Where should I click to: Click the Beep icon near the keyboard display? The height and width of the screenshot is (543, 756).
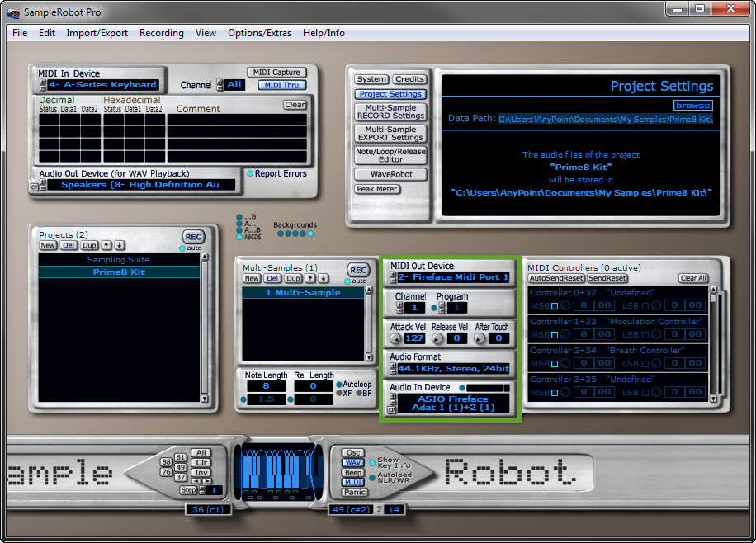[352, 471]
